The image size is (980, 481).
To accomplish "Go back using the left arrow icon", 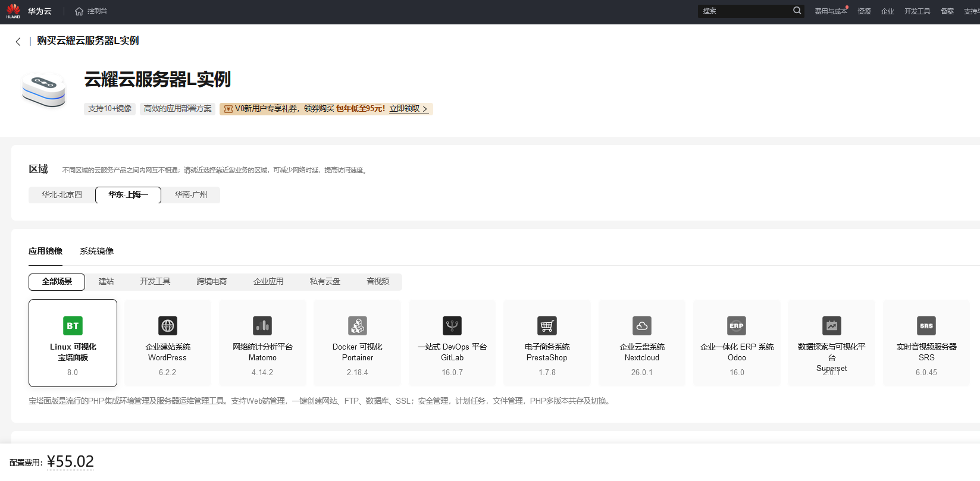I will (x=18, y=42).
